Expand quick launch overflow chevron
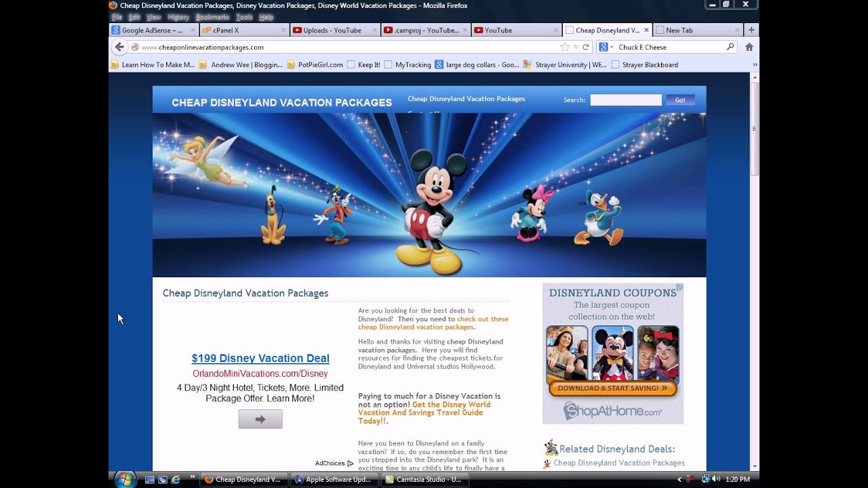The height and width of the screenshot is (488, 868). pyautogui.click(x=193, y=476)
